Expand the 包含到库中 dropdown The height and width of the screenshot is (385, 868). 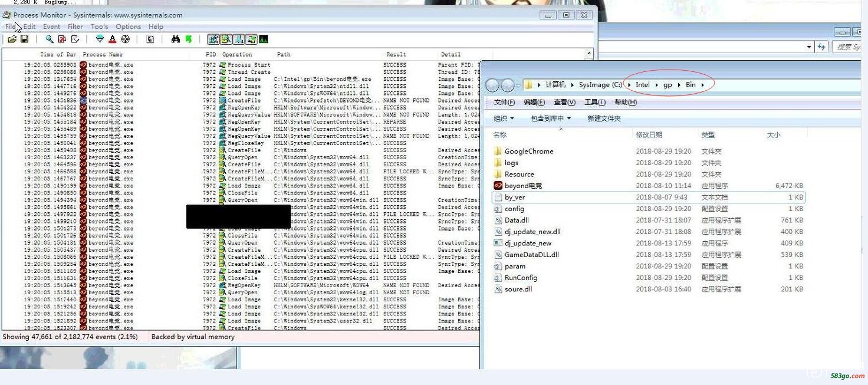click(551, 119)
